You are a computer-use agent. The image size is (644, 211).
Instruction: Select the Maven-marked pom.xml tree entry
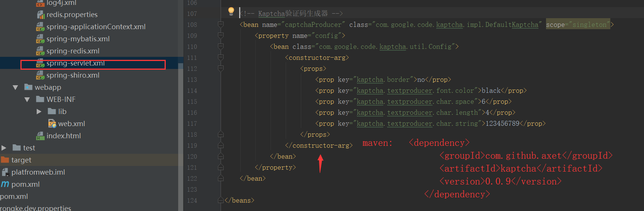25,184
